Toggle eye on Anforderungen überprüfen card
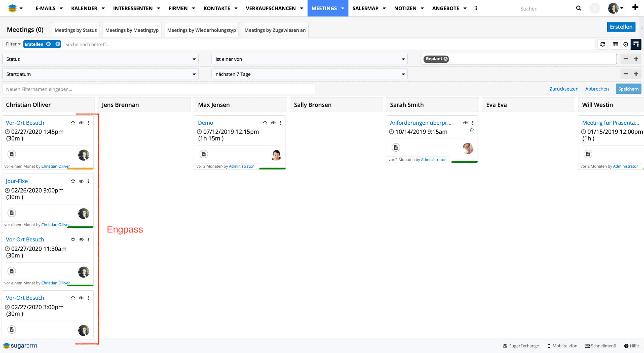The width and height of the screenshot is (644, 353). [x=465, y=123]
